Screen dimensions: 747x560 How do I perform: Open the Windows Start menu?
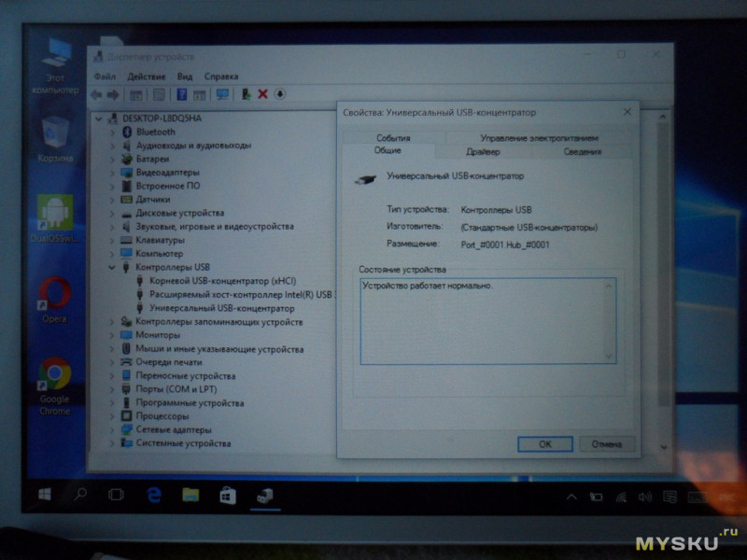[45, 495]
